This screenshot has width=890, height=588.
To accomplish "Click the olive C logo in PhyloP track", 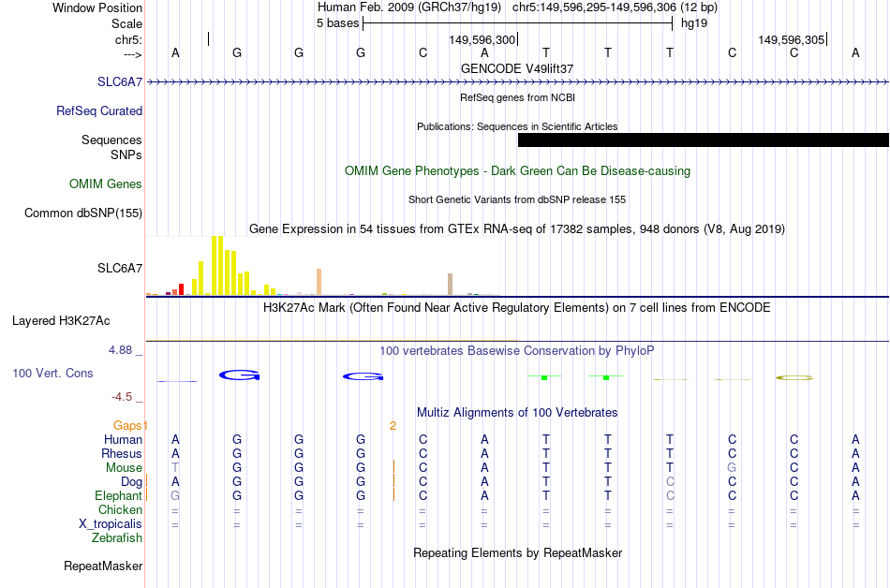I will coord(794,377).
